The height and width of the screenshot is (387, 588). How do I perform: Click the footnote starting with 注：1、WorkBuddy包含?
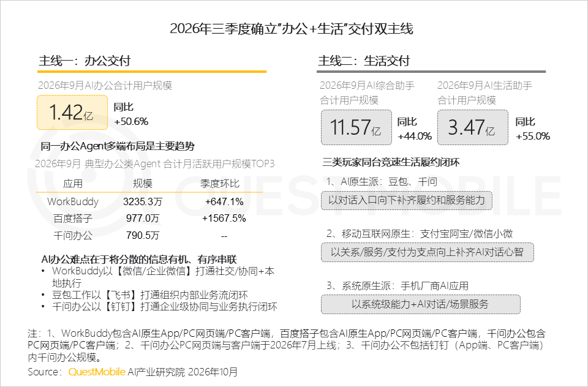[287, 345]
